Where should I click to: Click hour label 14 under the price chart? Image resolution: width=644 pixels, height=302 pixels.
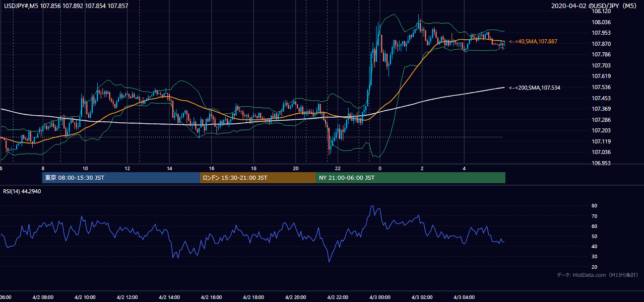click(x=169, y=169)
